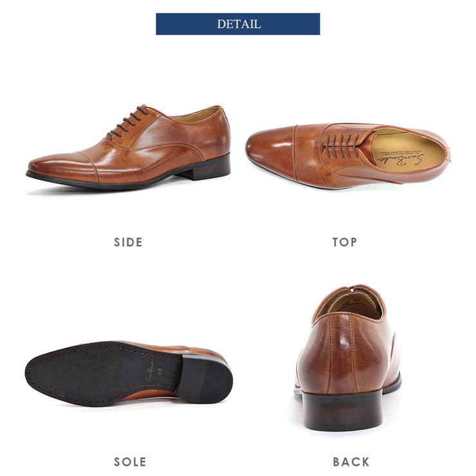The height and width of the screenshot is (476, 476).
Task: Select the sole view shoe image
Action: pos(129,373)
